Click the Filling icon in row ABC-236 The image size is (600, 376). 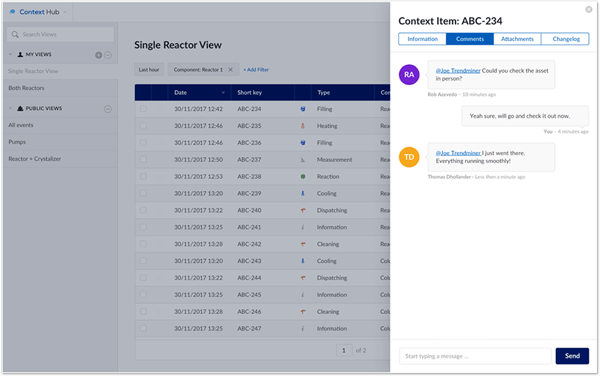click(x=303, y=143)
